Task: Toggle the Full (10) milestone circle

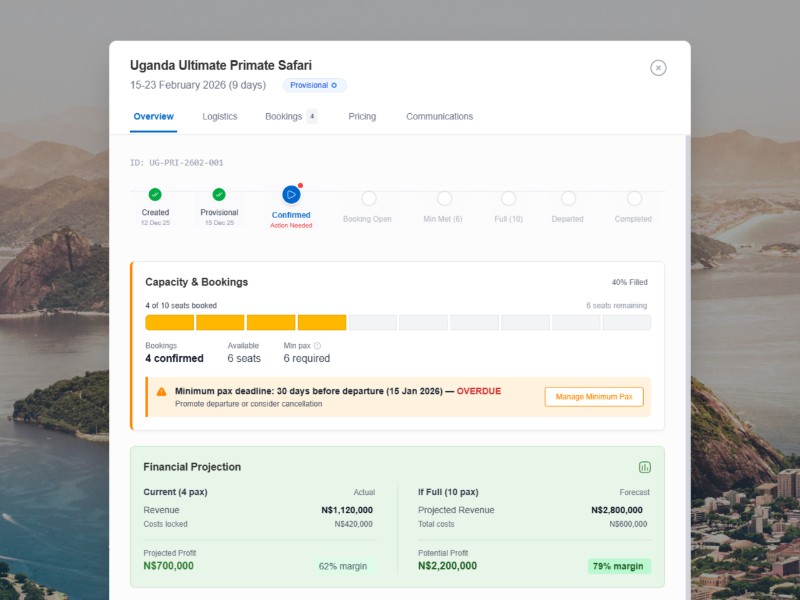Action: (x=508, y=198)
